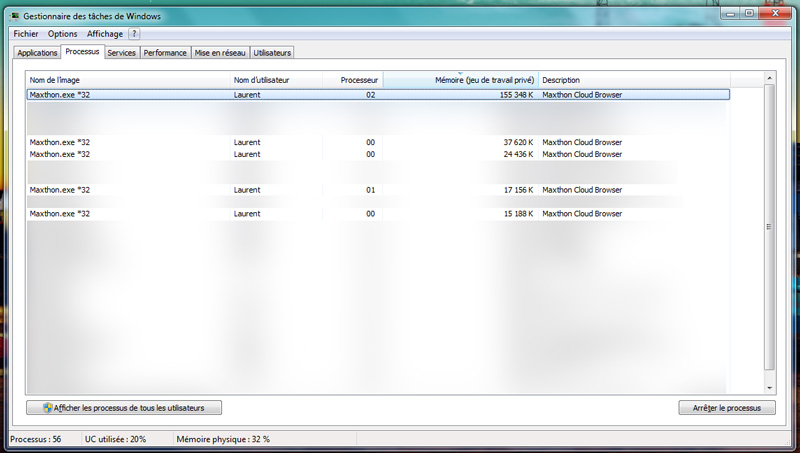Image resolution: width=800 pixels, height=453 pixels.
Task: Close the Gestionnaire des tâches window
Action: tap(776, 14)
